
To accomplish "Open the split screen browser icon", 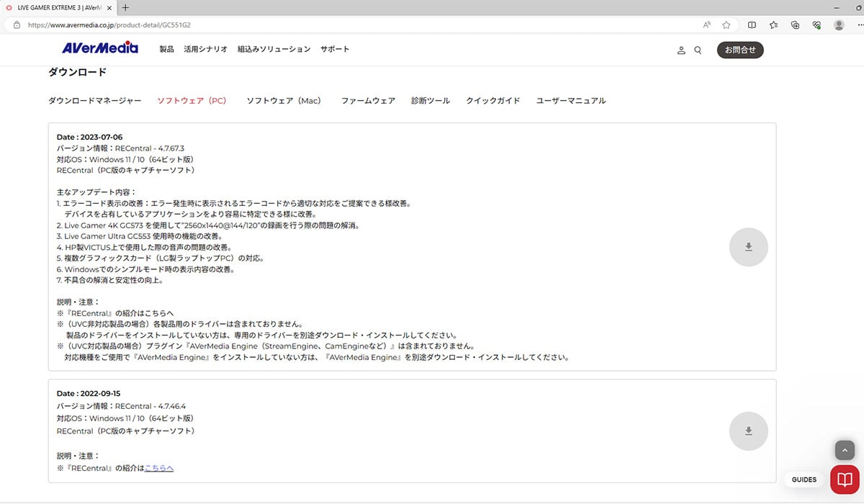I will tap(752, 24).
